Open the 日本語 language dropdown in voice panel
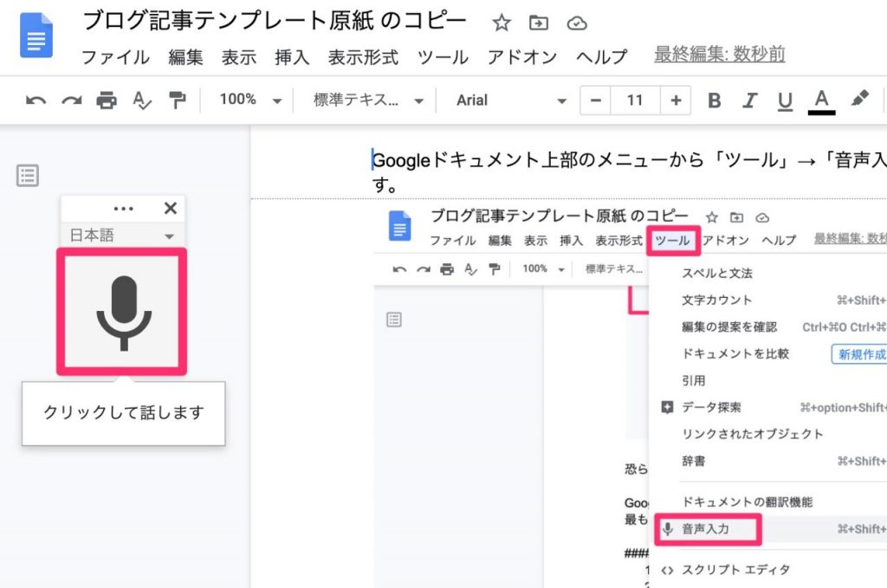Screen dimensions: 887x588 tap(122, 236)
